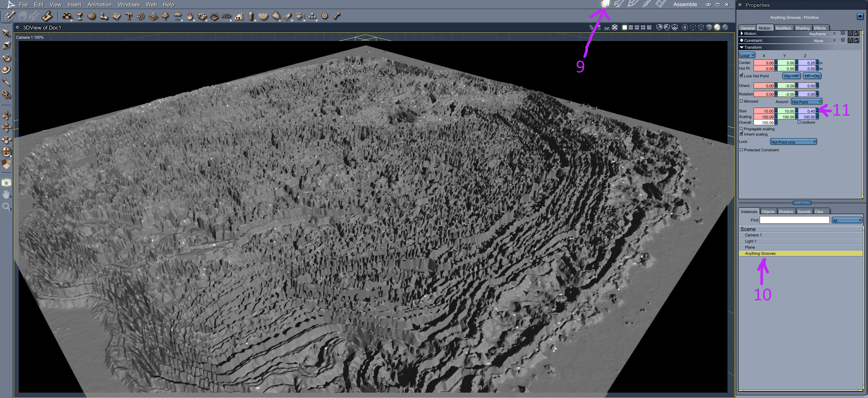
Task: Open the Lock 'Hot Point only' dropdown
Action: click(x=793, y=142)
